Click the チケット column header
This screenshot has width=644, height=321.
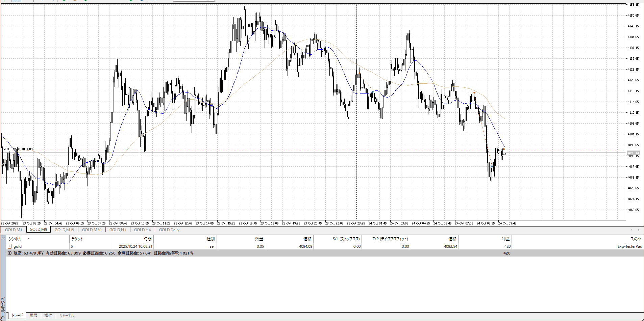pos(77,239)
